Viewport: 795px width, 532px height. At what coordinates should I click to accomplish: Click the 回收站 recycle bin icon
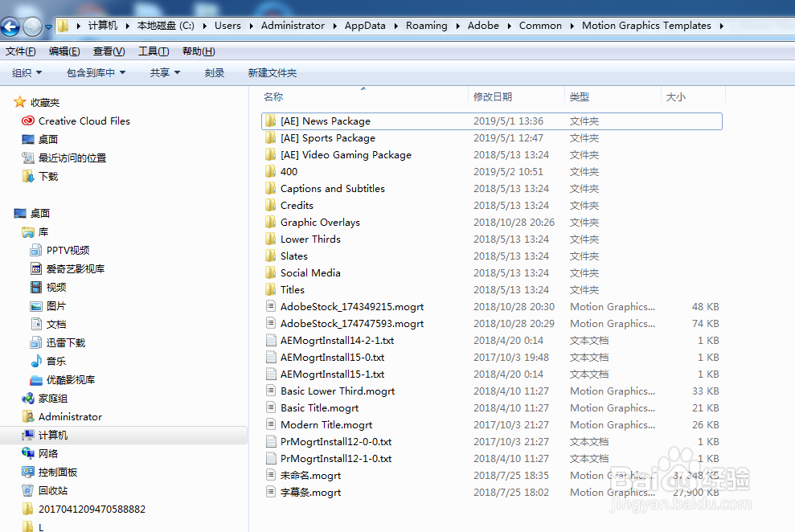(x=28, y=490)
